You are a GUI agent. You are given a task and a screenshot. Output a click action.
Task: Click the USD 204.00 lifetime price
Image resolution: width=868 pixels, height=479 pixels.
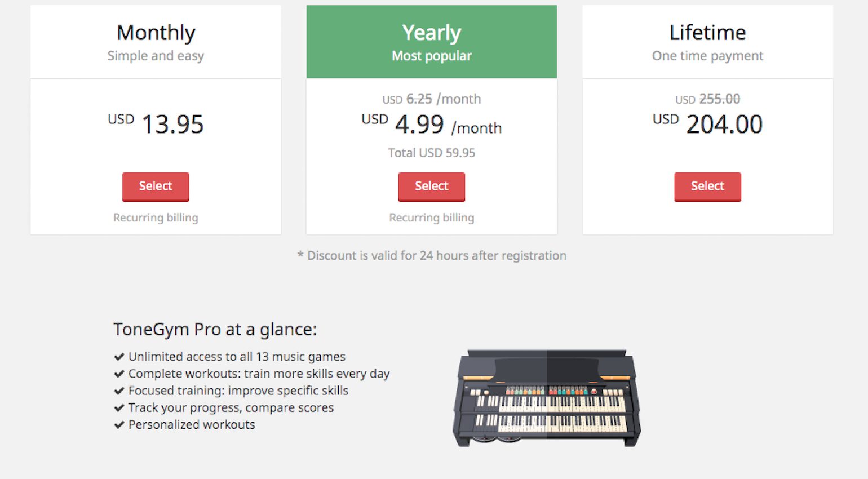pyautogui.click(x=707, y=124)
